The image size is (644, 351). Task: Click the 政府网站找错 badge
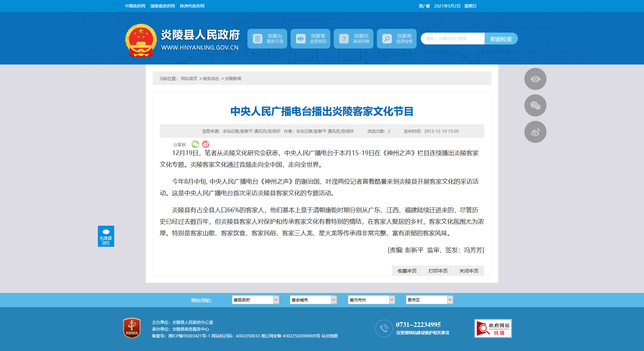click(493, 329)
